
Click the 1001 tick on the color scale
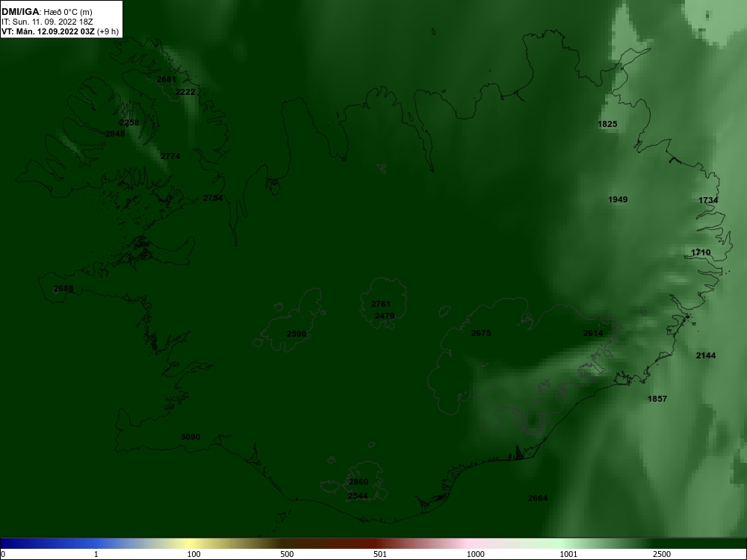click(x=568, y=554)
